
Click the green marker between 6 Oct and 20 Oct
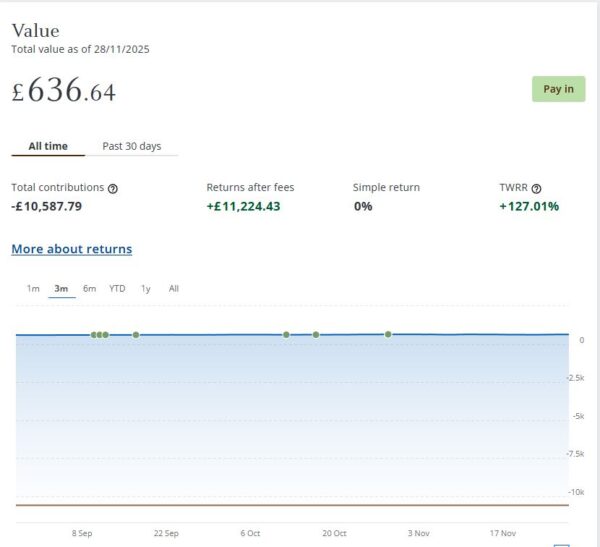point(286,335)
